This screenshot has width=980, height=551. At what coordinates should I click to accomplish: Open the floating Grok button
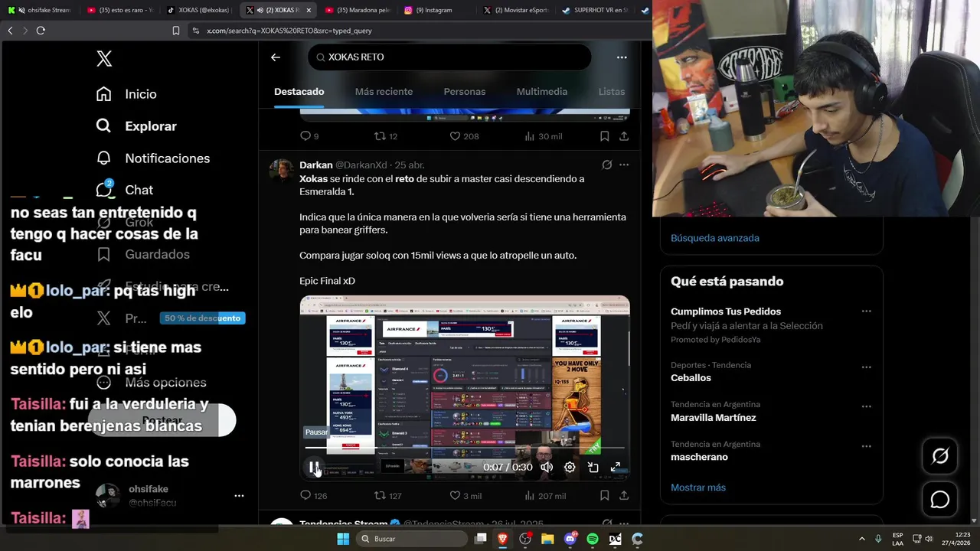pos(939,456)
